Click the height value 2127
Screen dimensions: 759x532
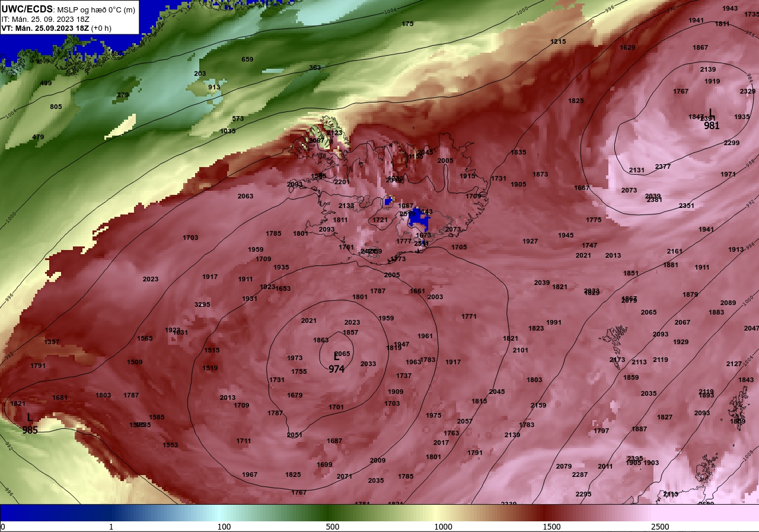(x=734, y=364)
